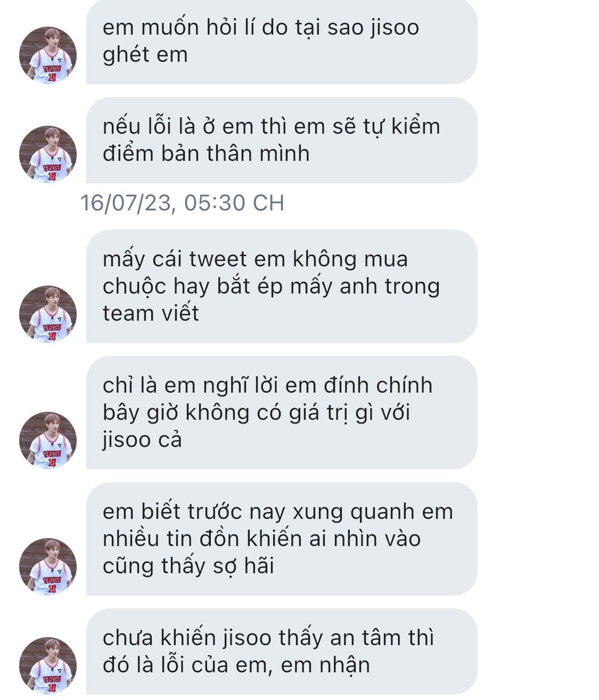Screen dimensions: 599x700
Task: Tap avatar next to "chỉ là em nghĩ" message
Action: click(48, 441)
